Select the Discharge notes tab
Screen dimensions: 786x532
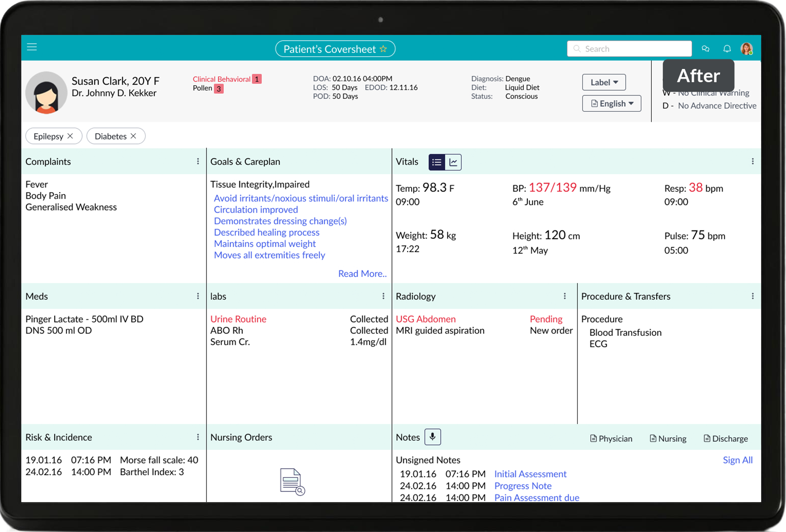(726, 439)
